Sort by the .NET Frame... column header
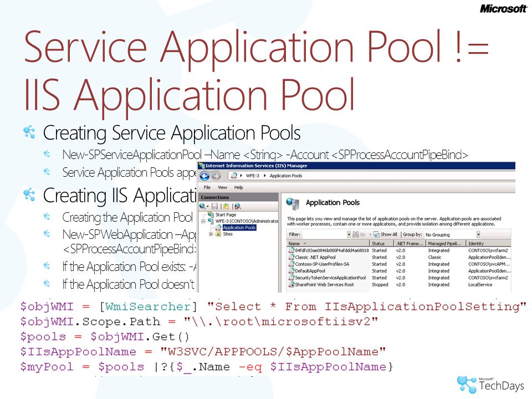The width and height of the screenshot is (532, 399). click(x=410, y=244)
